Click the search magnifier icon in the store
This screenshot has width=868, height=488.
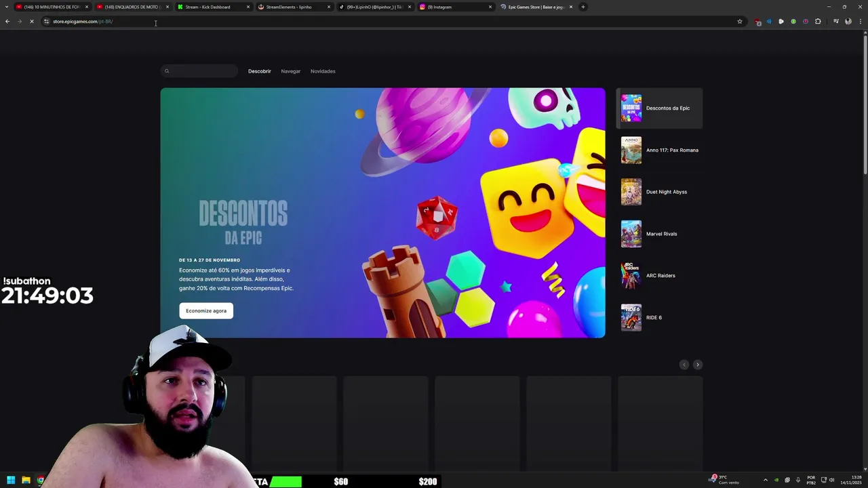[167, 71]
